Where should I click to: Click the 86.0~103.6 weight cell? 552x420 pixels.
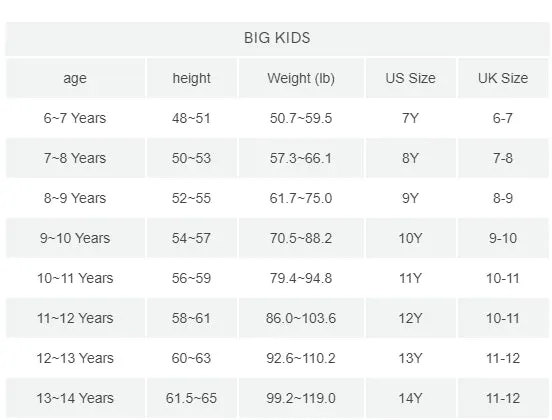(x=301, y=318)
